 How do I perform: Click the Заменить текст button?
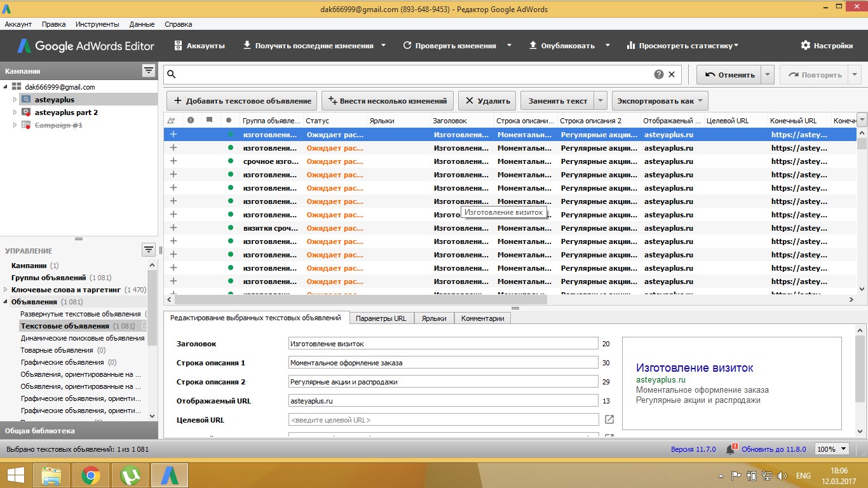558,100
